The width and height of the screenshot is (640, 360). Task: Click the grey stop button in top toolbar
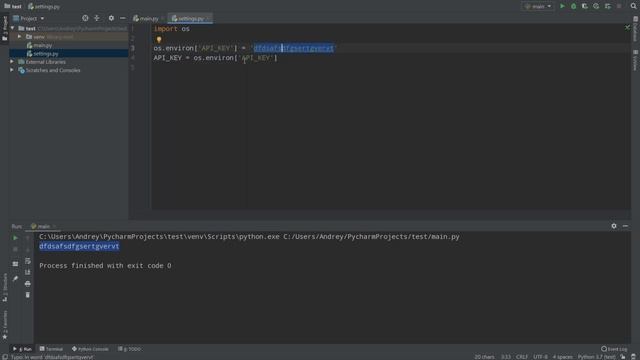tap(619, 6)
